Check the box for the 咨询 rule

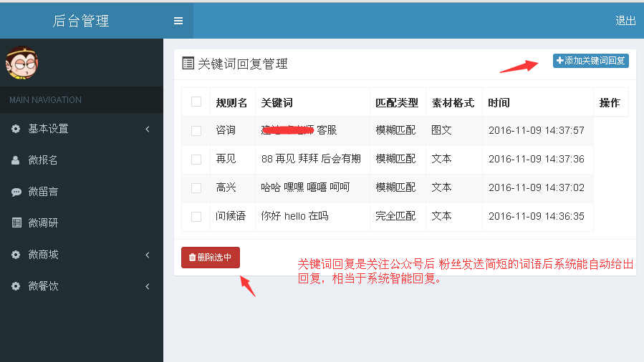point(196,131)
